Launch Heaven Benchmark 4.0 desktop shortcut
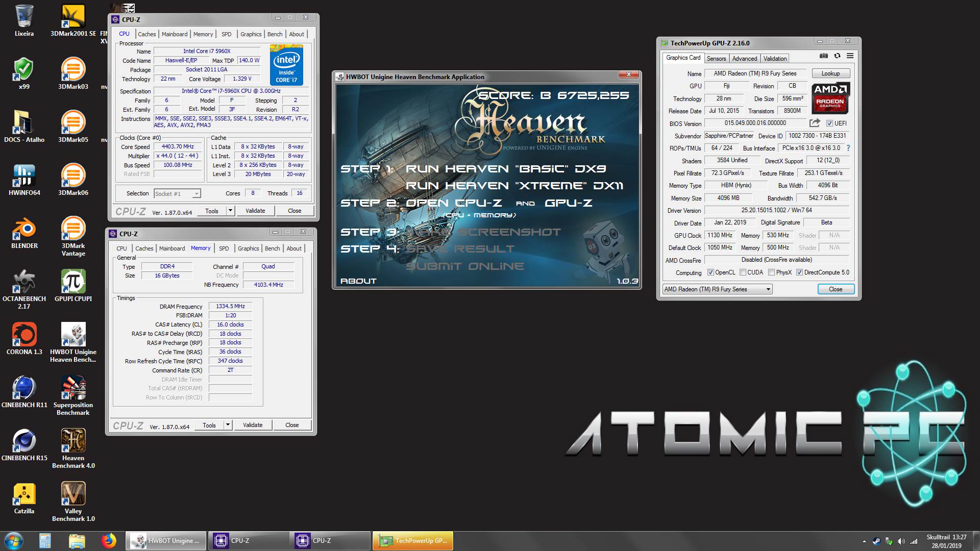This screenshot has width=980, height=551. [73, 448]
